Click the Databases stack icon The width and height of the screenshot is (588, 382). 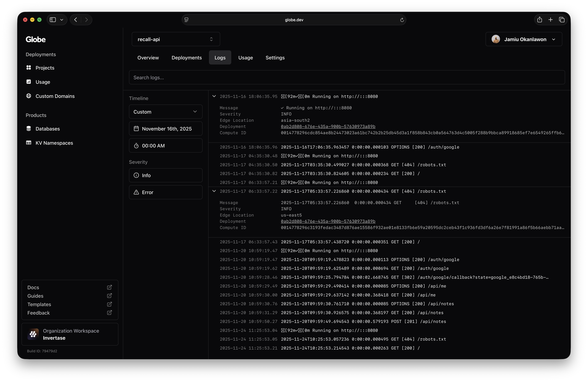[29, 129]
